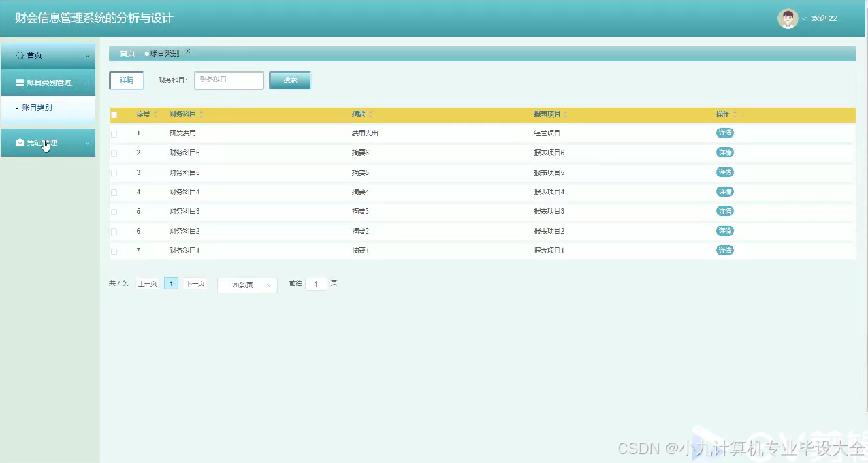This screenshot has width=868, height=463.
Task: Click the system title 财会信息管理系统的分析与设计
Action: [94, 18]
